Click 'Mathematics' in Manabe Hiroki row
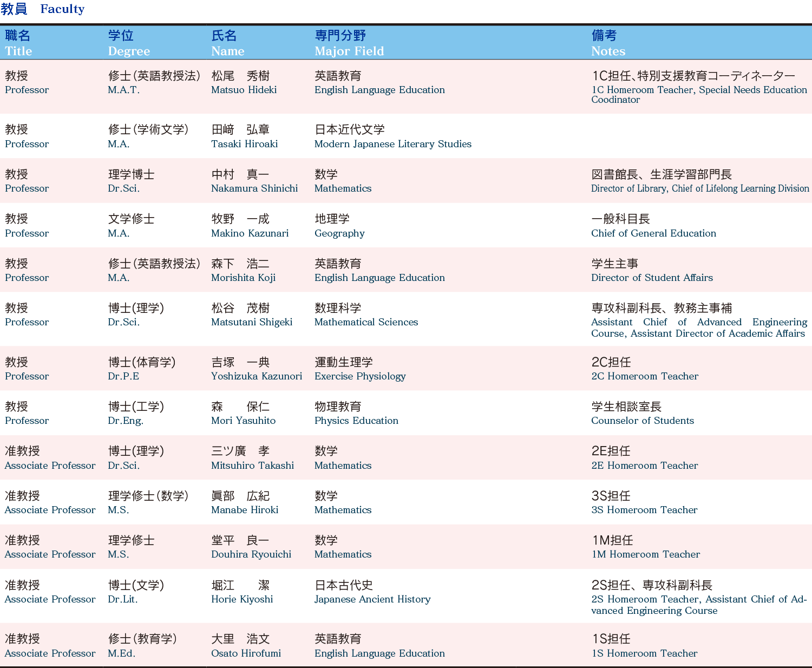The width and height of the screenshot is (812, 668). (343, 510)
